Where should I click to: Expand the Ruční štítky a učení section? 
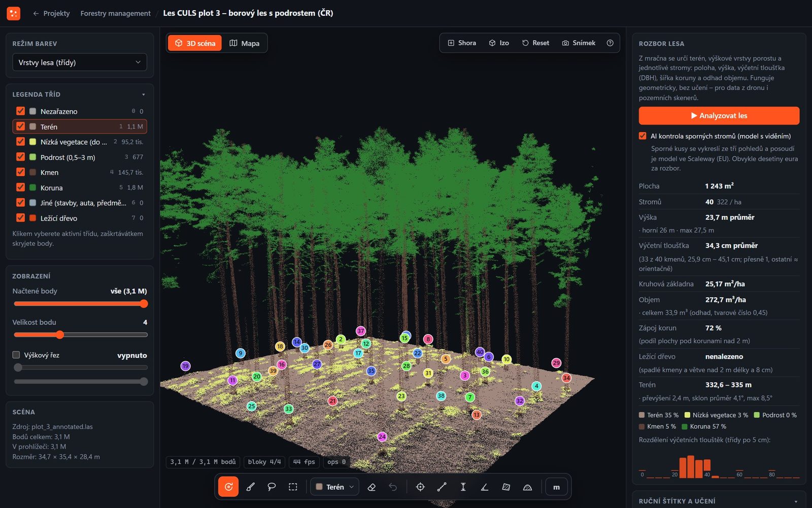coord(719,501)
